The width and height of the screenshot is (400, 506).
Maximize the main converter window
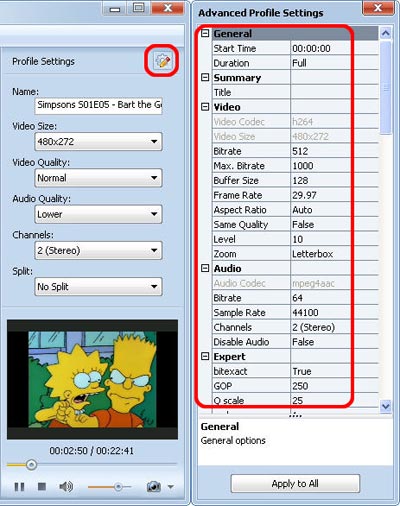(x=138, y=7)
